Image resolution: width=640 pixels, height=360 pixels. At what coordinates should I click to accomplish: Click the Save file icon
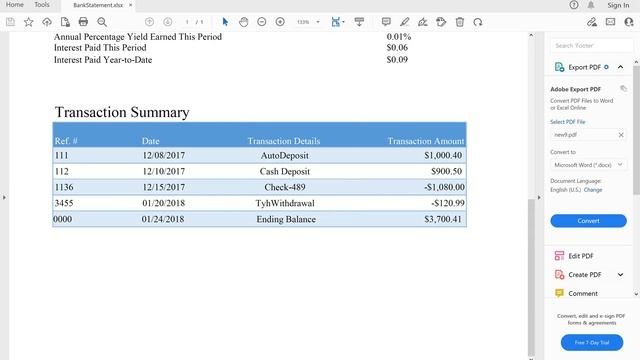[x=11, y=22]
